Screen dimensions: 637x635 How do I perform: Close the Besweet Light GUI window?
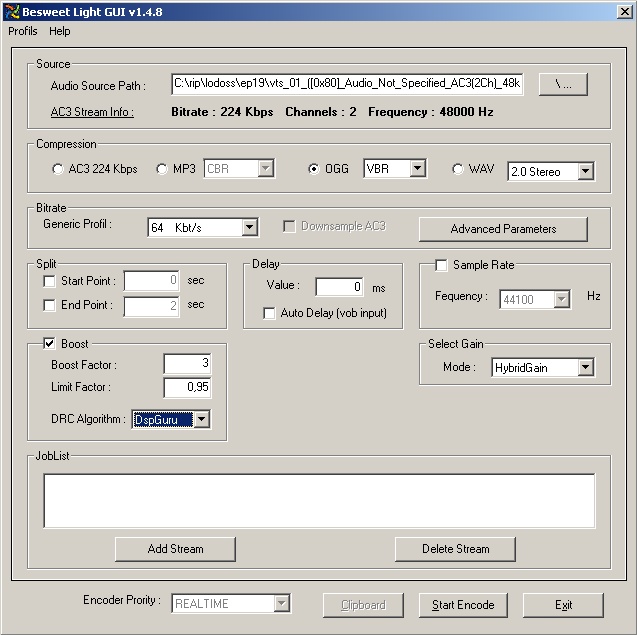tap(624, 12)
